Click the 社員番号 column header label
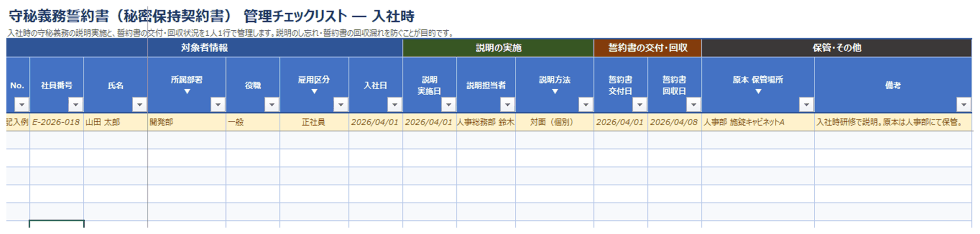This screenshot has height=234, width=980. (57, 85)
